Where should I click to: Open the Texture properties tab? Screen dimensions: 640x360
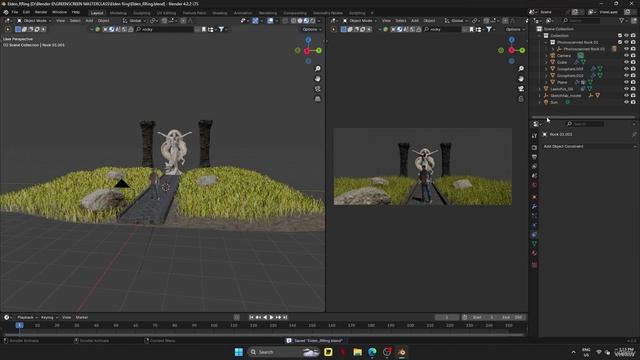point(534,265)
